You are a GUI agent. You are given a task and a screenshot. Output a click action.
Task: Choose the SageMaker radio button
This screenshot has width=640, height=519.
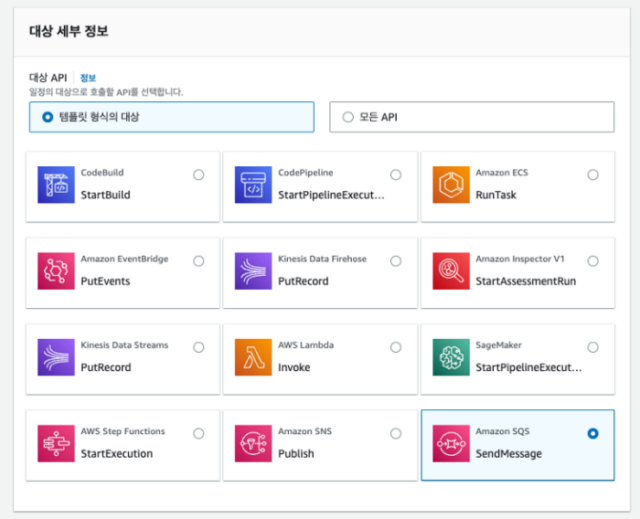tap(593, 347)
